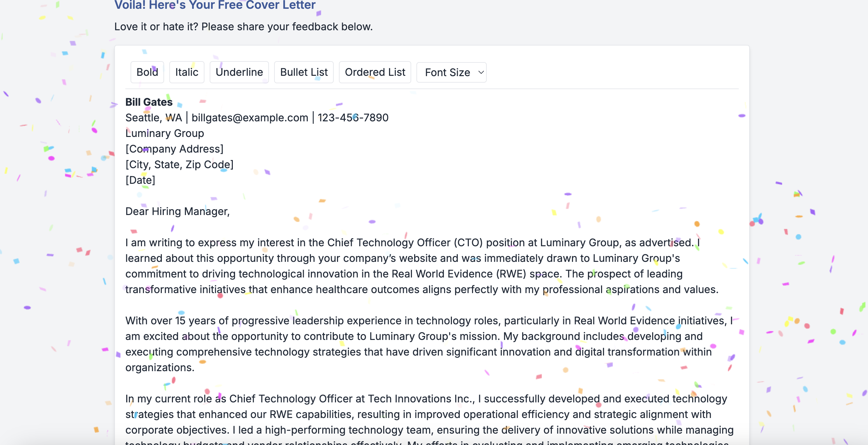Click the [City, State, Zip Code] placeholder
Image resolution: width=868 pixels, height=445 pixels.
(179, 165)
